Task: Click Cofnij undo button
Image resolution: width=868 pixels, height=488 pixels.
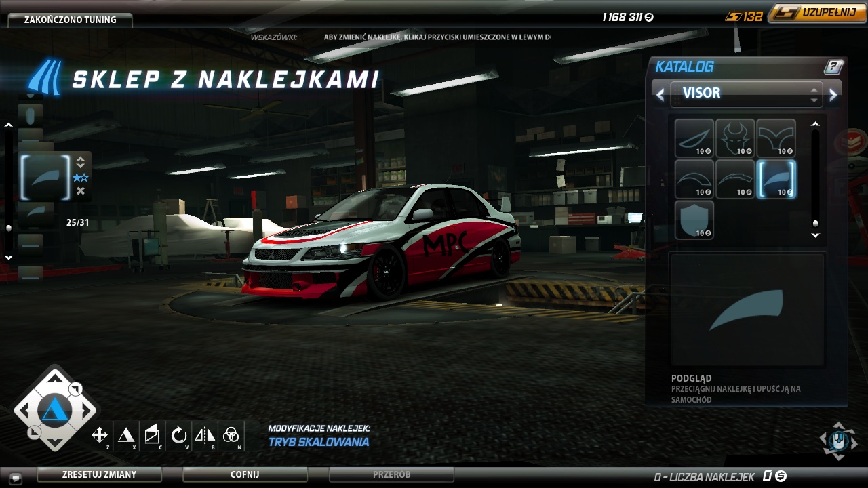Action: (x=245, y=474)
